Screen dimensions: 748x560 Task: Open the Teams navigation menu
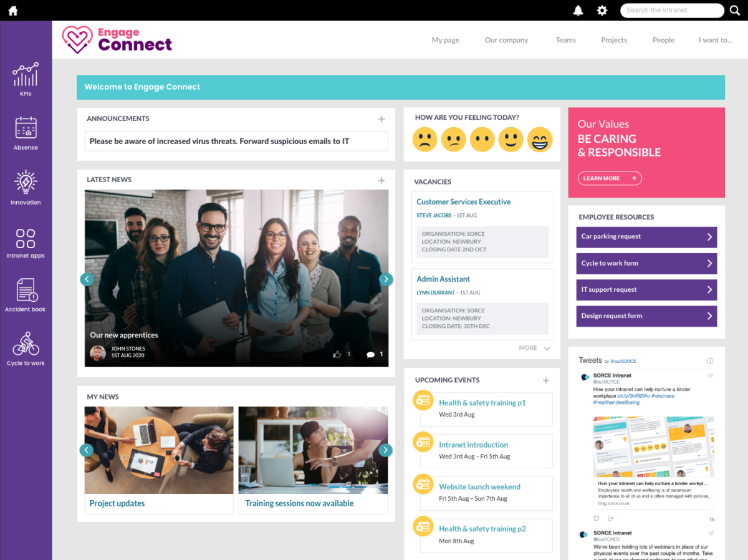pyautogui.click(x=565, y=40)
